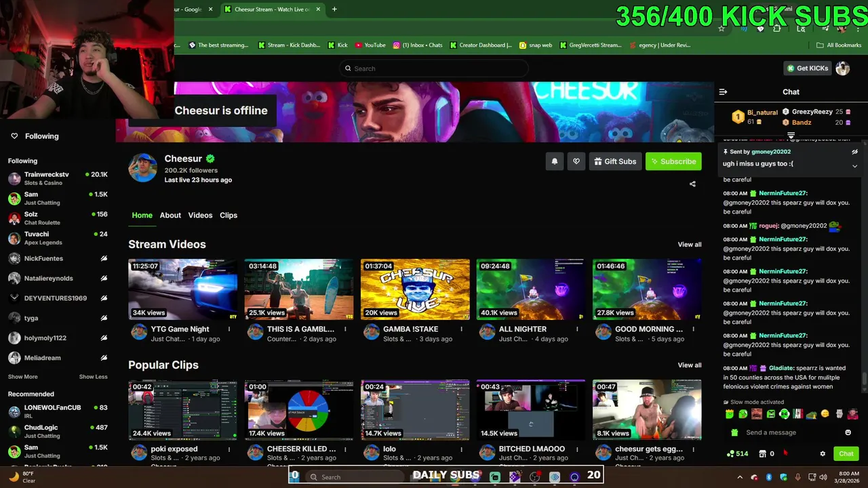Switch to the Home tab

[x=142, y=216]
